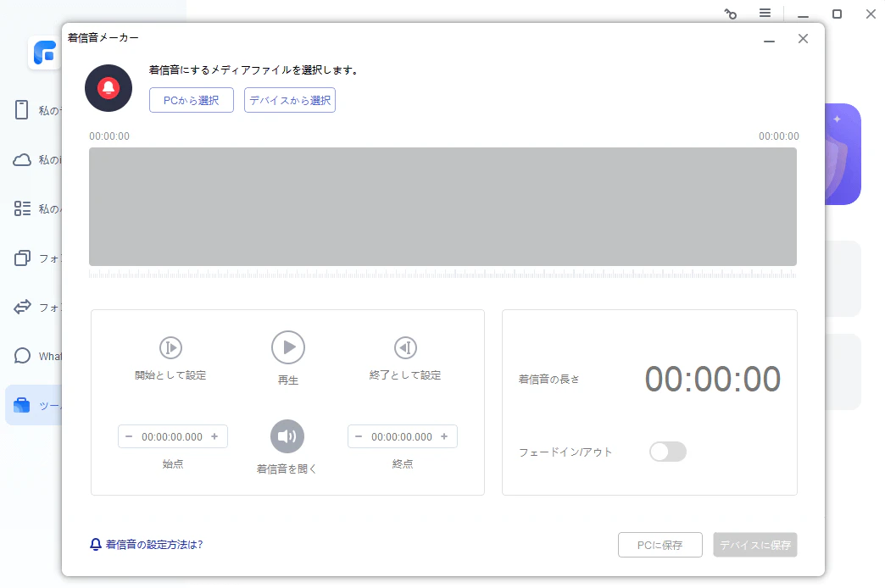The image size is (885, 588).
Task: Click the right 00:00:00 time label above waveform
Action: (x=779, y=136)
